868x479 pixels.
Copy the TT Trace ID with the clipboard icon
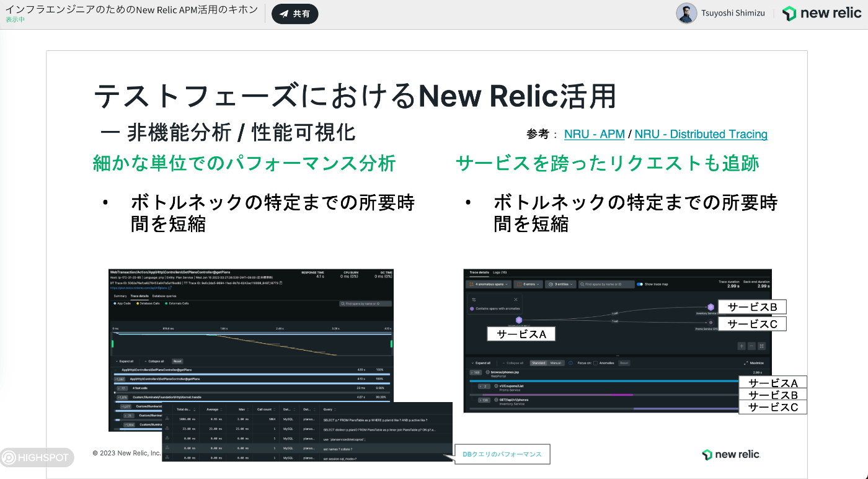pyautogui.click(x=281, y=283)
